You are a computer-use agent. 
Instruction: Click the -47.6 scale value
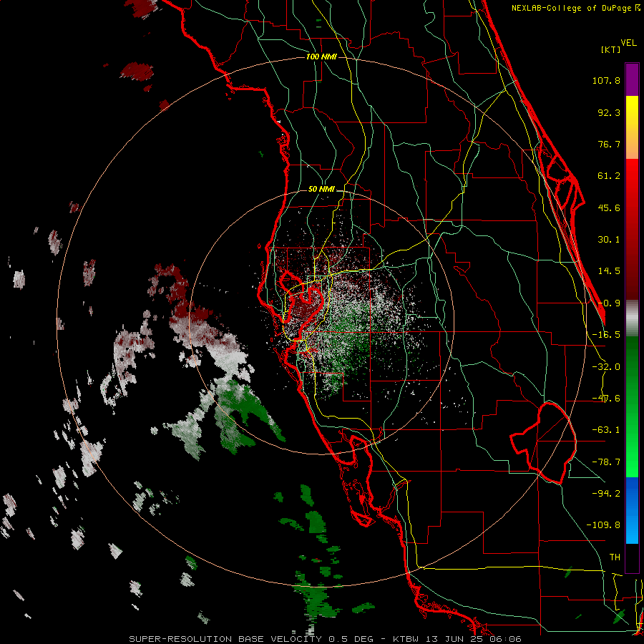coord(606,399)
